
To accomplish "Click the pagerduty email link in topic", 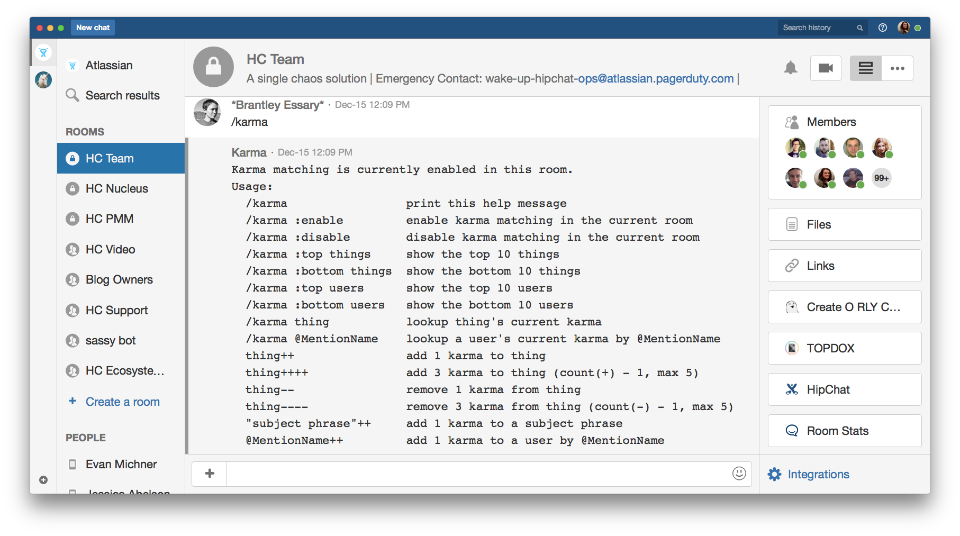I will click(x=656, y=79).
